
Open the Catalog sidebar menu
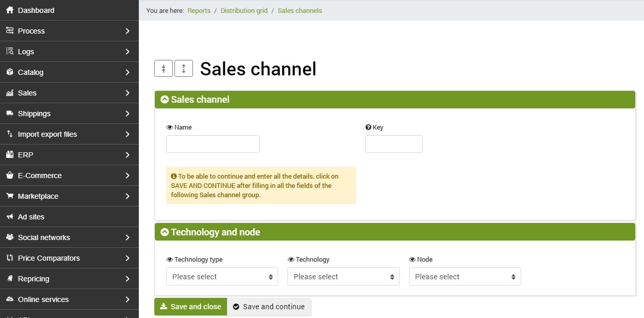(69, 72)
